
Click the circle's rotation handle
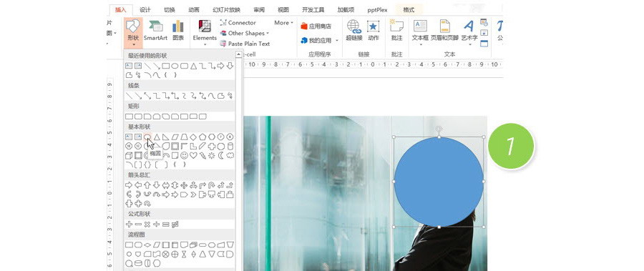[439, 129]
